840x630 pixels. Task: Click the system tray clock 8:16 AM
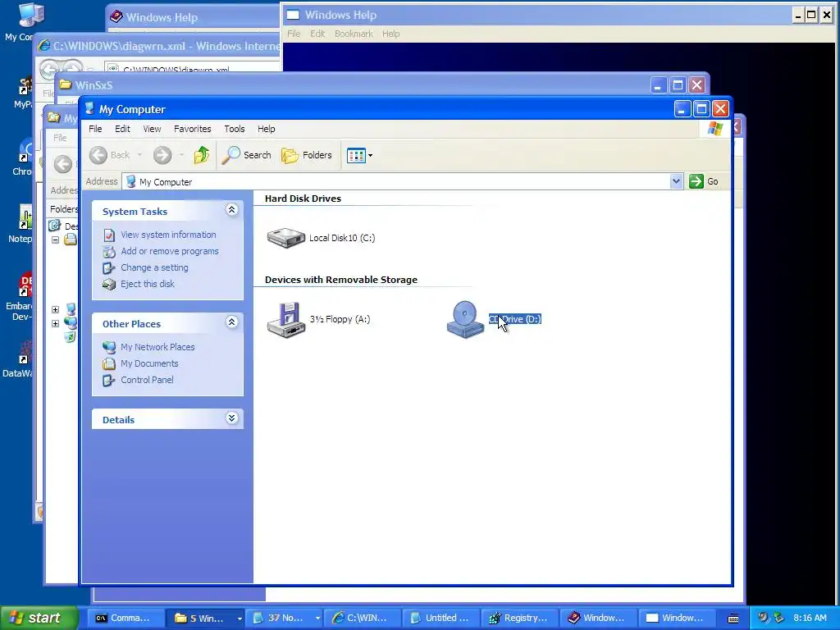pyautogui.click(x=810, y=618)
